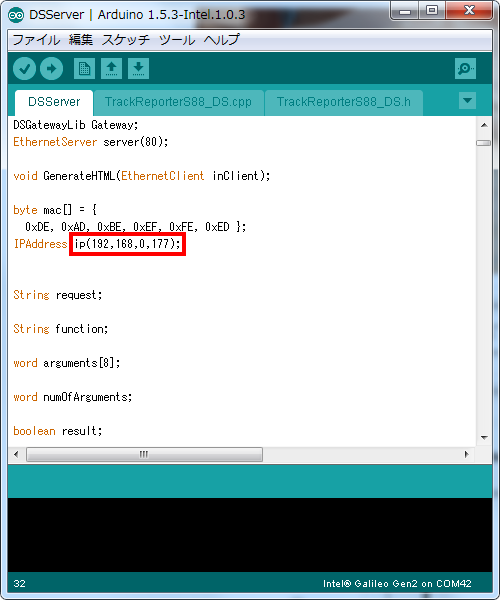500x600 pixels.
Task: Switch to the TrackReporterS88_DS.h tab
Action: [344, 102]
